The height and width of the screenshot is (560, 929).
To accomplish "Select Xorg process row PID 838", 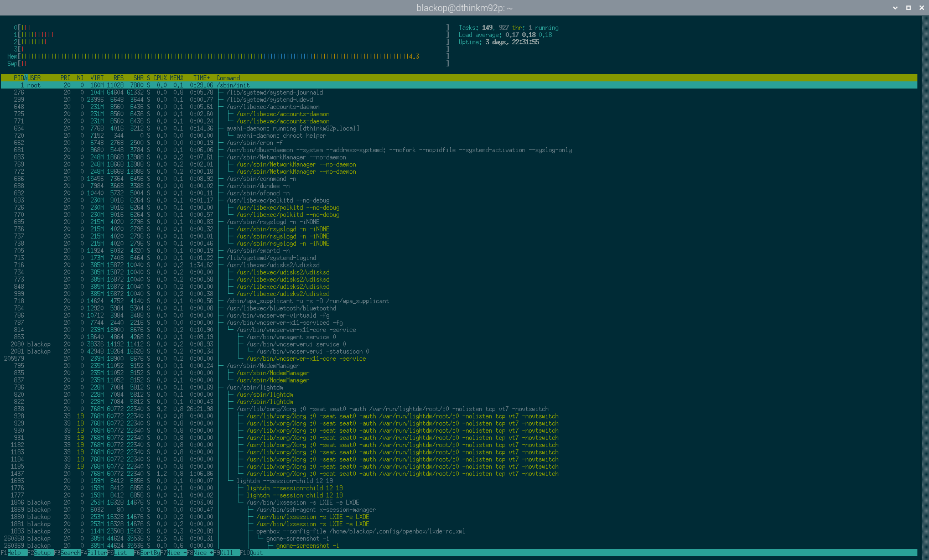I will [459, 409].
